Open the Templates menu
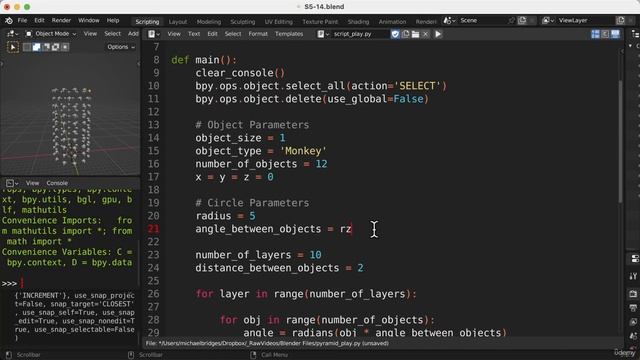 click(x=289, y=34)
